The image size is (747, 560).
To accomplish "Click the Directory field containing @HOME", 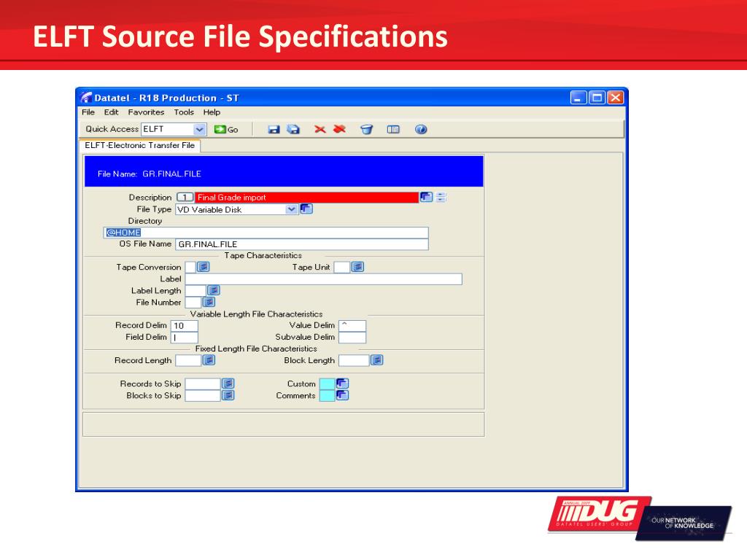I will (x=266, y=233).
